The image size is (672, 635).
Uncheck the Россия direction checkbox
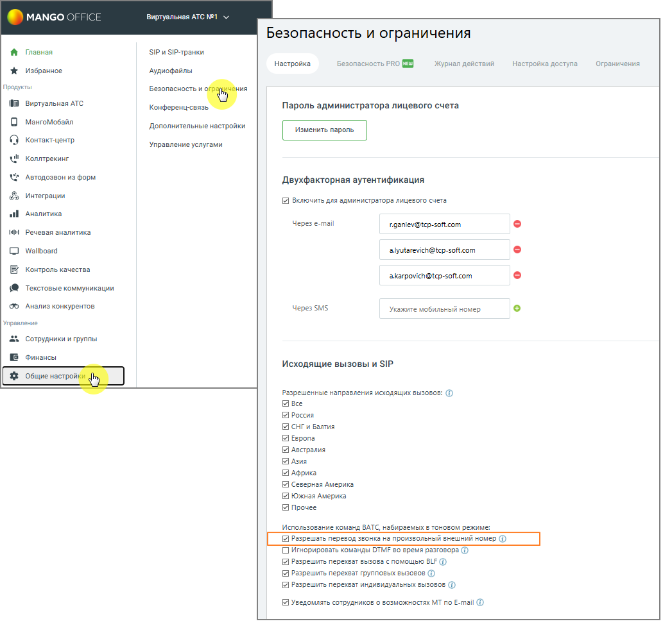(286, 416)
